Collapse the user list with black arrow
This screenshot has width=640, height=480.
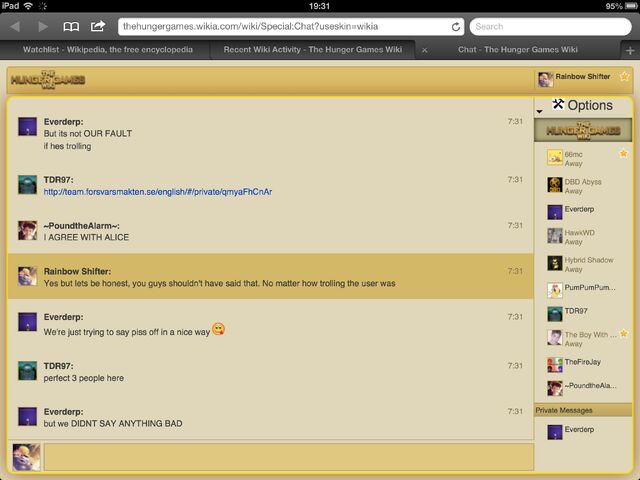(540, 111)
